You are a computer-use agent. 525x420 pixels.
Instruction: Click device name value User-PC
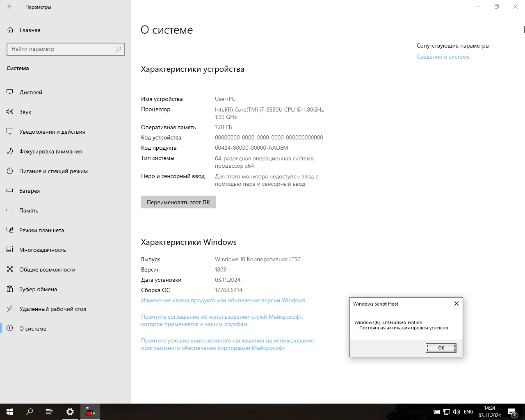tap(225, 99)
